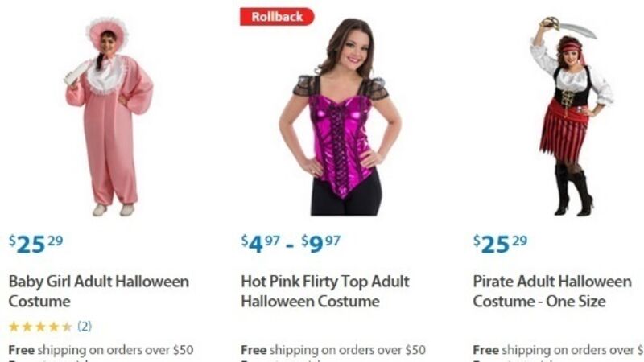The width and height of the screenshot is (644, 362).
Task: Click the $25.29 price under Baby Girl costume
Action: pyautogui.click(x=36, y=244)
